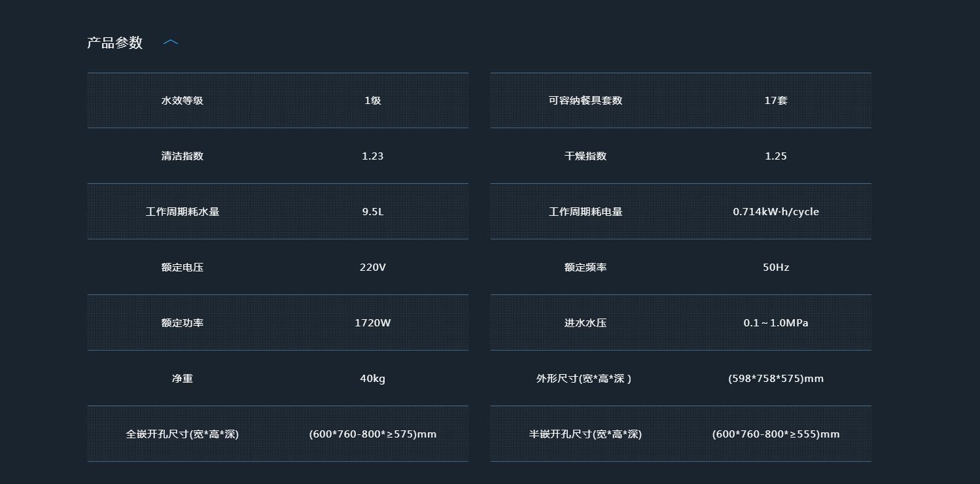The height and width of the screenshot is (484, 980).
Task: Select the 工作周期耗水量 label
Action: 183,212
